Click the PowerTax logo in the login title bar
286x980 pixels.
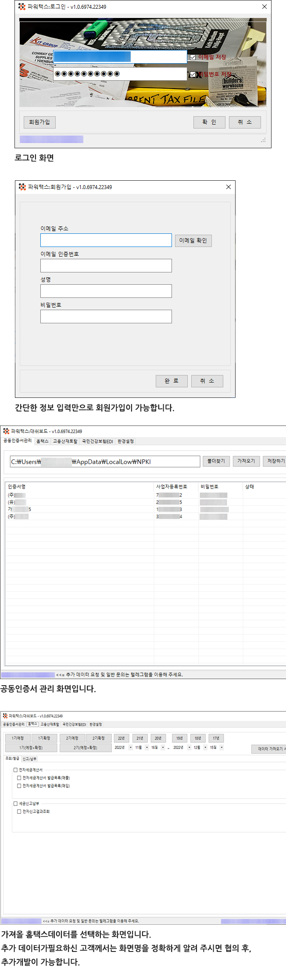(22, 7)
